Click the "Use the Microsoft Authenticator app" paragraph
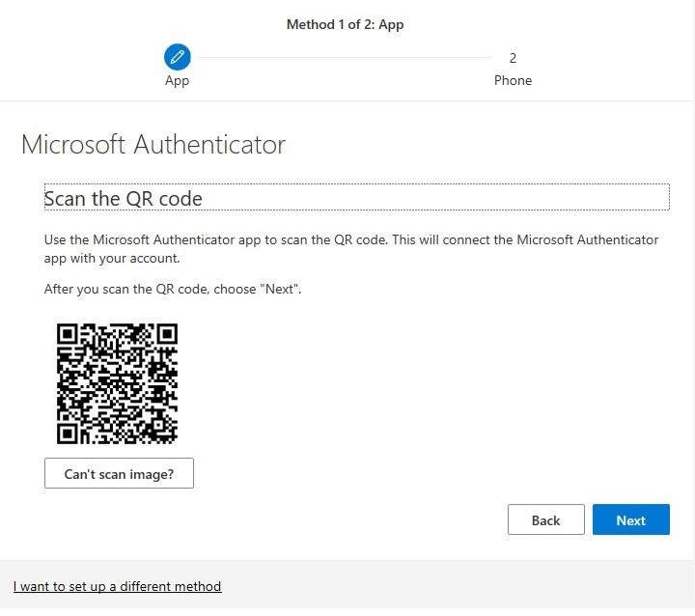 [351, 249]
